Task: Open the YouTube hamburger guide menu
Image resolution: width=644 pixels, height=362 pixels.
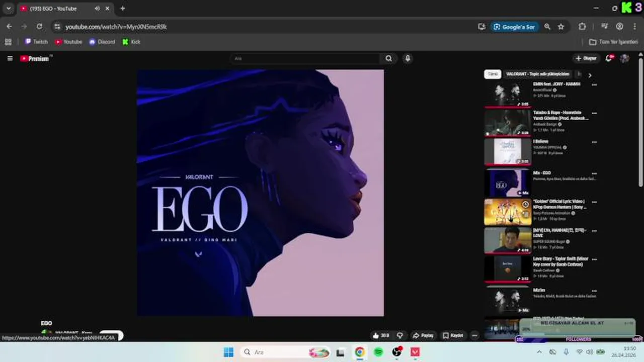Action: click(x=10, y=58)
